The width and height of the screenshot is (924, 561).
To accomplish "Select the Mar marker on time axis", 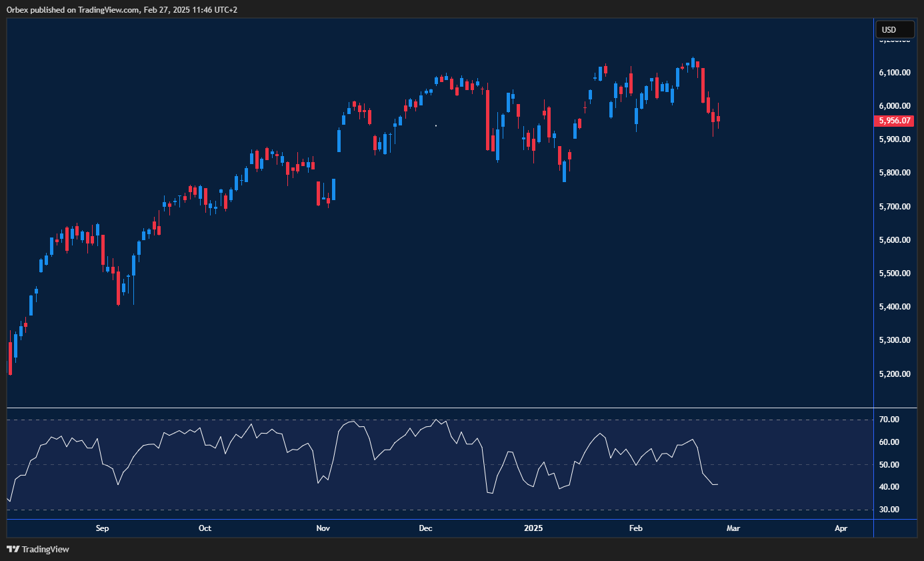I will 733,528.
